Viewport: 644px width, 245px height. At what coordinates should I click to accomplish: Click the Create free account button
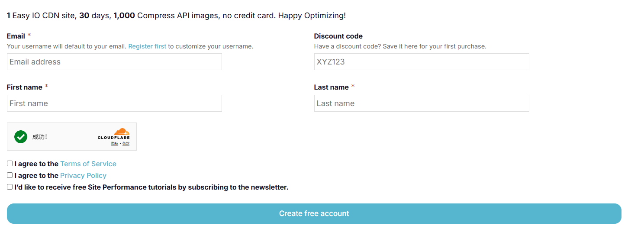click(314, 213)
